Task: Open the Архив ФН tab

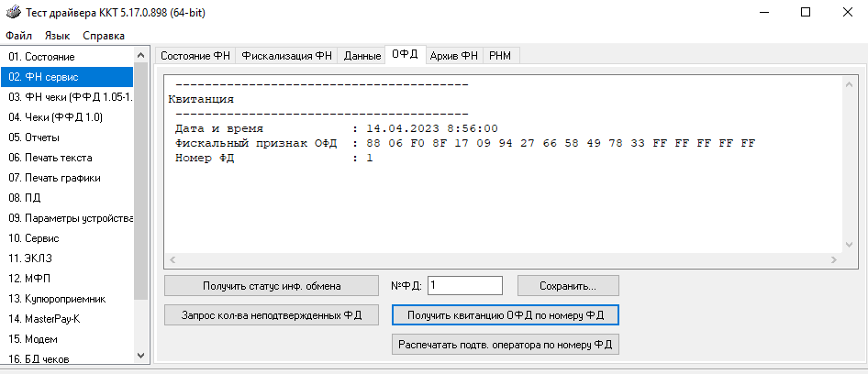Action: (453, 56)
